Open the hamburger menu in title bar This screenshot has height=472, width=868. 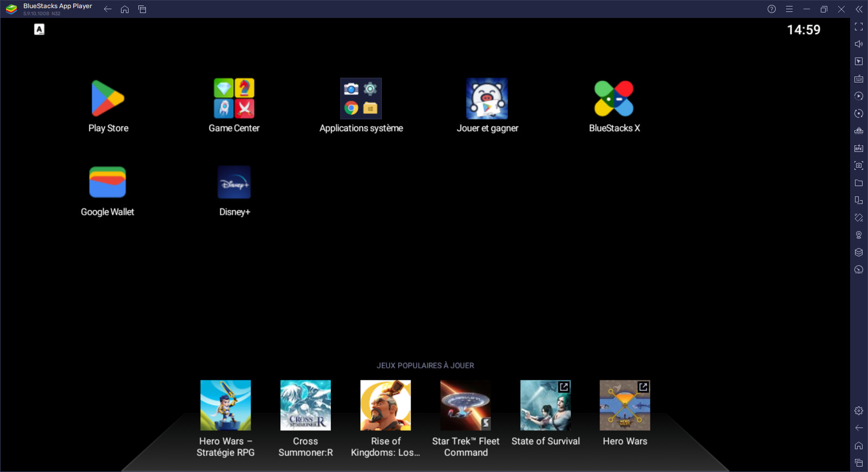[x=789, y=9]
